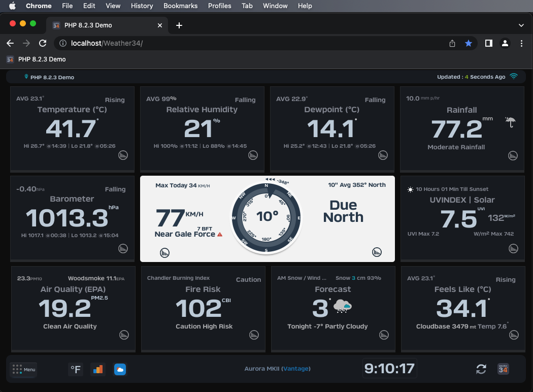Viewport: 533px width, 392px height.
Task: Click Cloudbase 3479 mt text
Action: (446, 326)
